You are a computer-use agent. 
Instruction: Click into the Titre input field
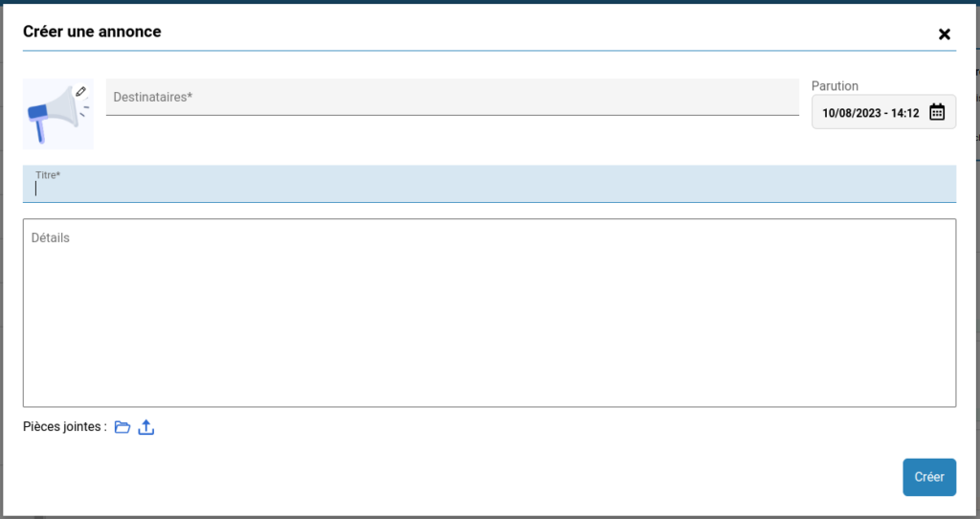pyautogui.click(x=489, y=189)
